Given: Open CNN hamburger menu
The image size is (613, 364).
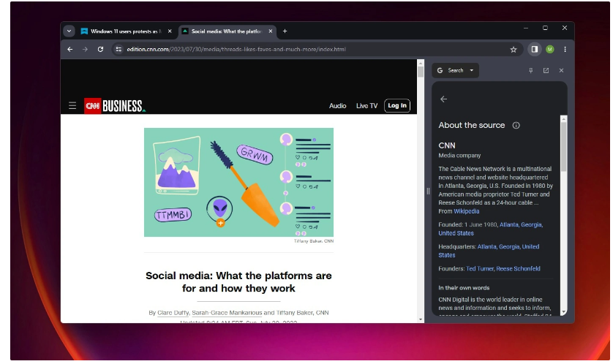Looking at the screenshot, I should click(x=72, y=106).
